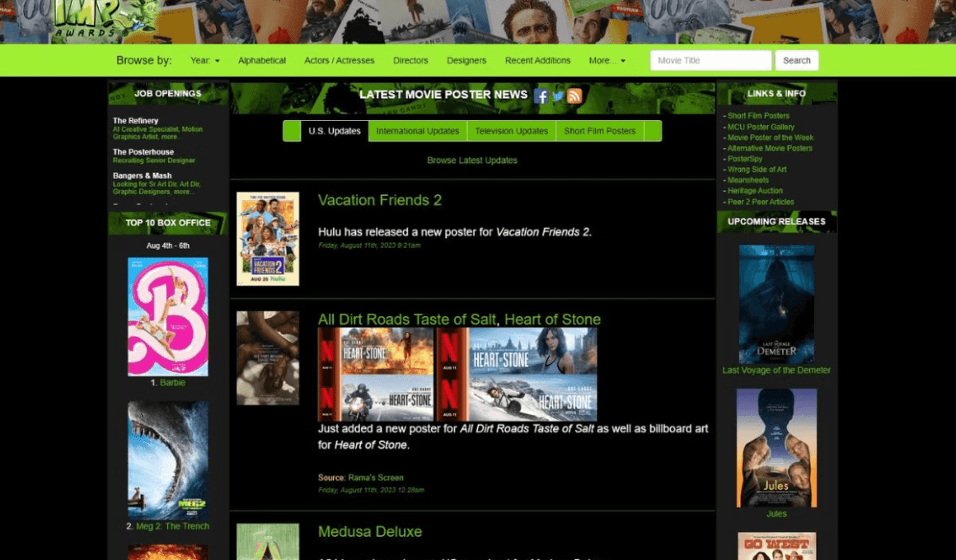956x560 pixels.
Task: Open Vacation Friends 2 title link
Action: point(380,200)
